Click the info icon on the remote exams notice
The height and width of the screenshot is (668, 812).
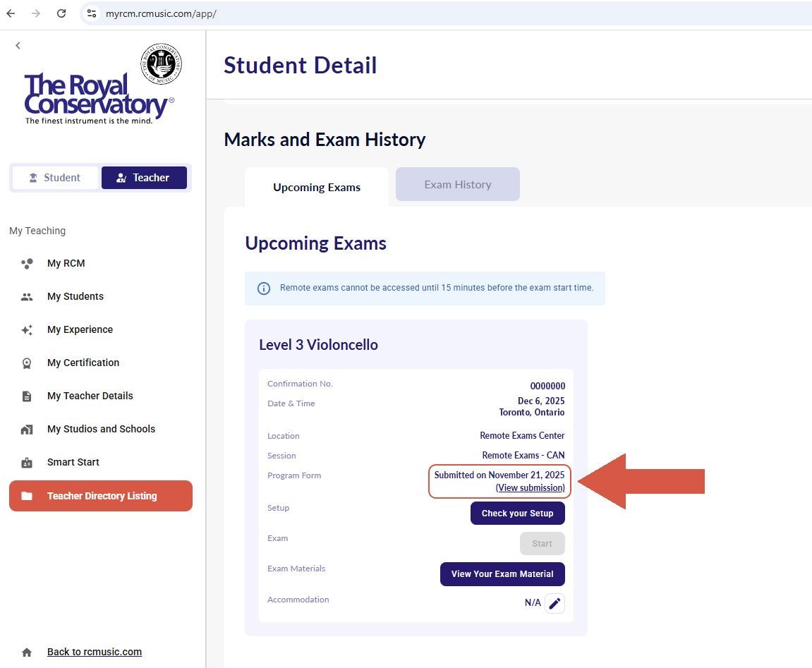pos(264,288)
